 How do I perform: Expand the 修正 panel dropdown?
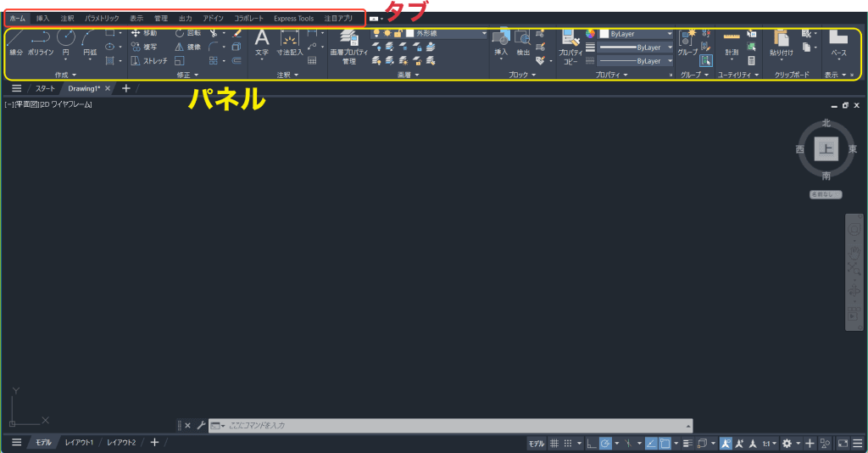pyautogui.click(x=197, y=75)
